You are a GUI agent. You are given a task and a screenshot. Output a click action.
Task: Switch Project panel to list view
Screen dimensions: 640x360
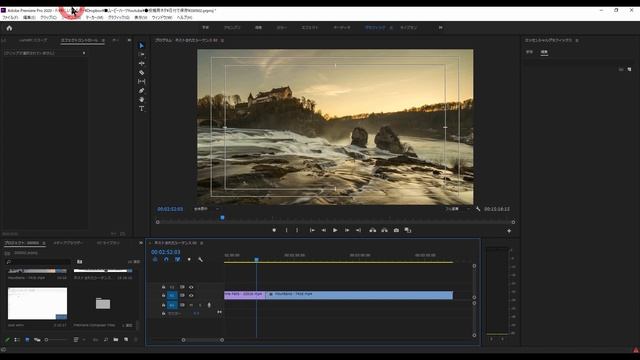[17, 340]
